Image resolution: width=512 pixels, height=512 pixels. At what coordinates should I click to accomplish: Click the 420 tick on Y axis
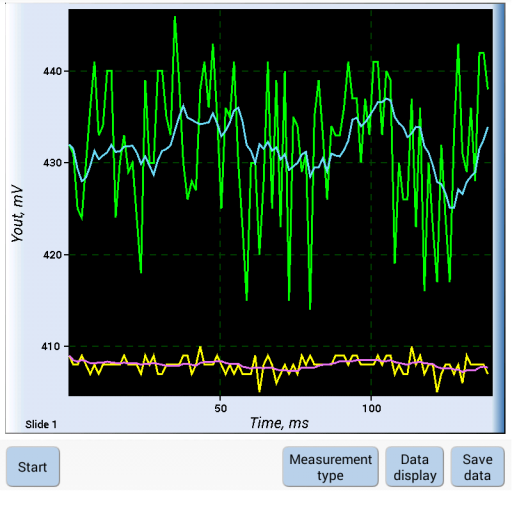(52, 255)
